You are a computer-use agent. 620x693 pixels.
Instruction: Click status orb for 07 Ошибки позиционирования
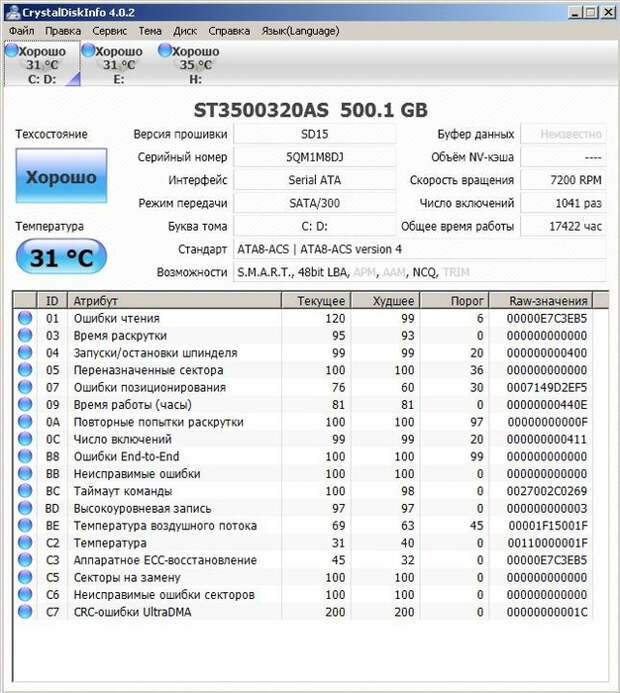[25, 387]
